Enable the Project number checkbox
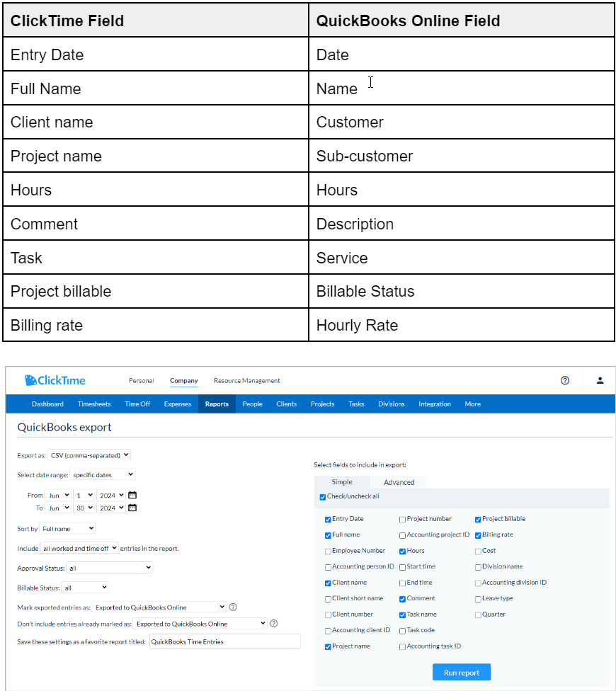The width and height of the screenshot is (616, 691). (402, 520)
